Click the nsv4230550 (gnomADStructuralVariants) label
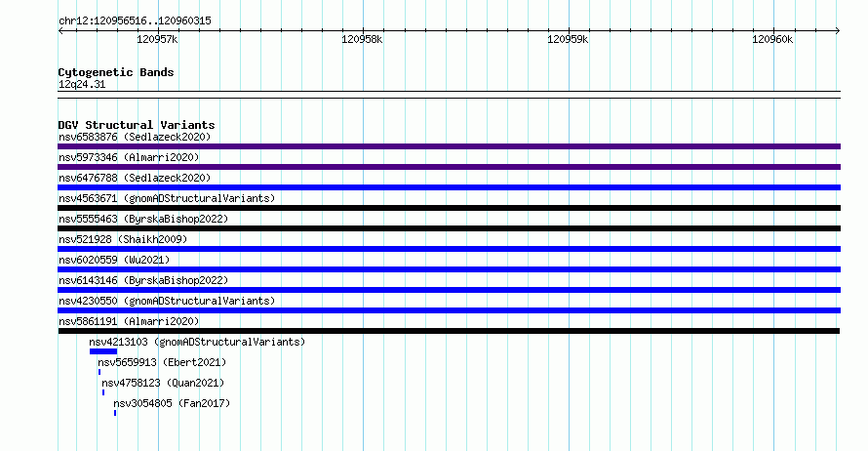Image resolution: width=868 pixels, height=451 pixels. click(x=167, y=301)
